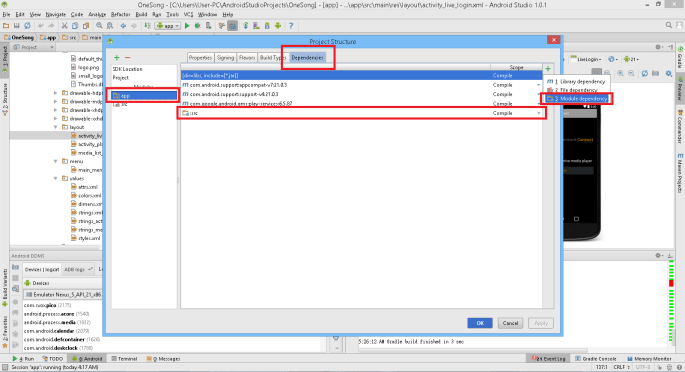Open the Dependencies tab
The image size is (685, 372).
(x=307, y=58)
